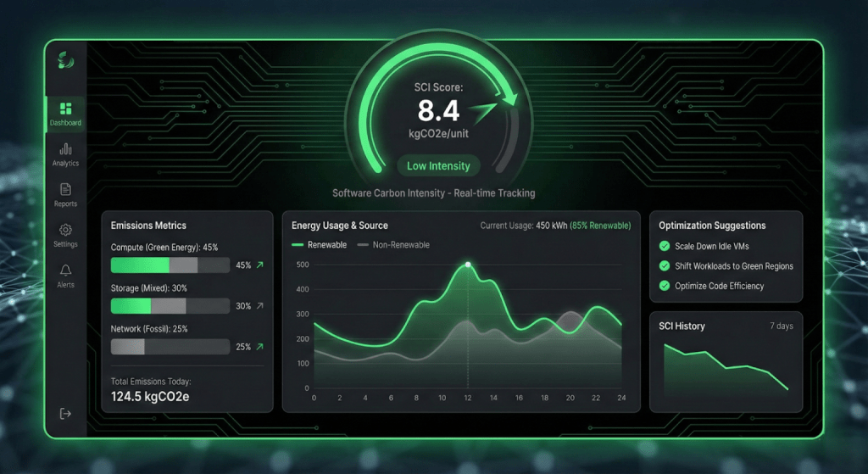
Task: Select the Analytics label in sidebar
Action: coord(65,164)
